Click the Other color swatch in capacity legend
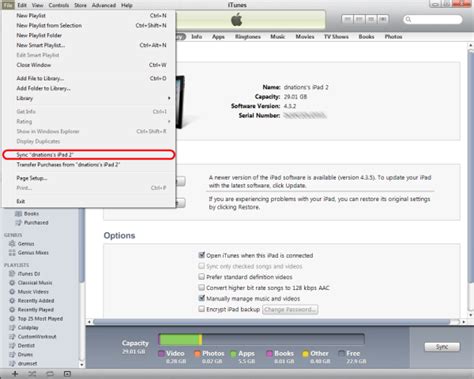The height and width of the screenshot is (379, 474). (x=305, y=353)
